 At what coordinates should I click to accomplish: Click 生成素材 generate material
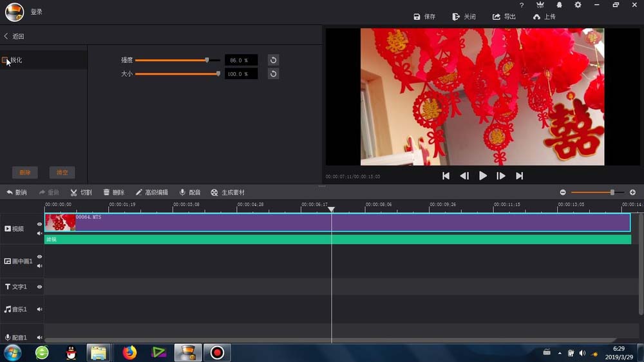tap(227, 193)
